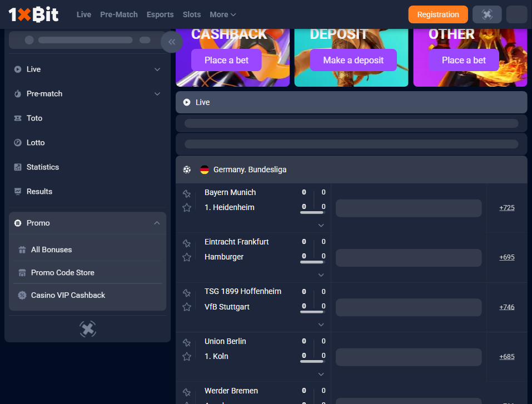
Task: Expand the Pre-match section in sidebar
Action: tap(157, 93)
